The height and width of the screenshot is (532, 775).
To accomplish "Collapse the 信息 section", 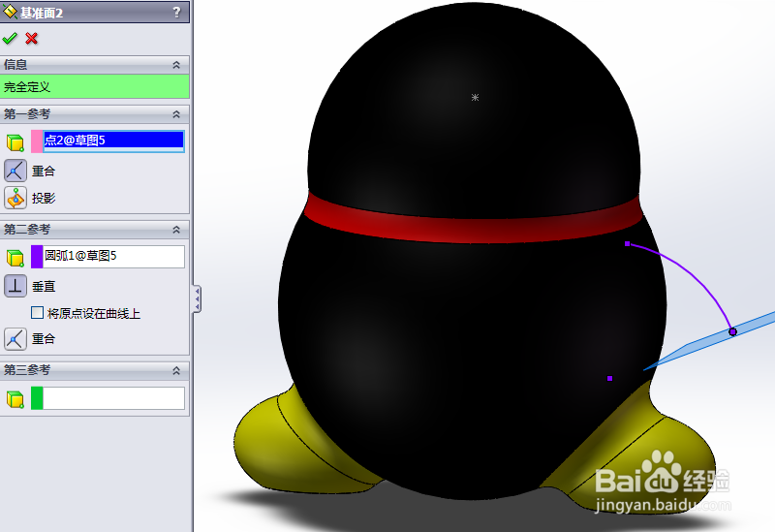I will pos(176,65).
